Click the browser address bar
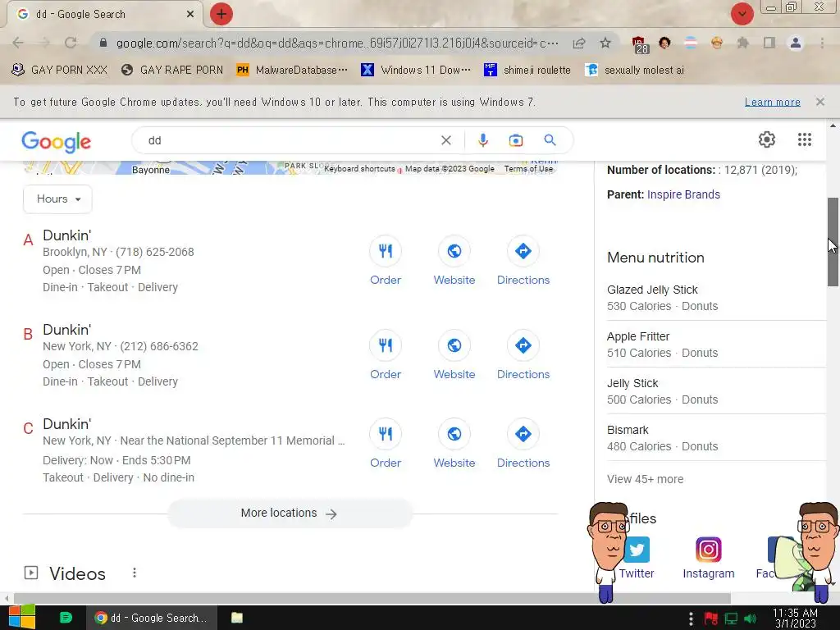This screenshot has width=840, height=630. tap(337, 43)
